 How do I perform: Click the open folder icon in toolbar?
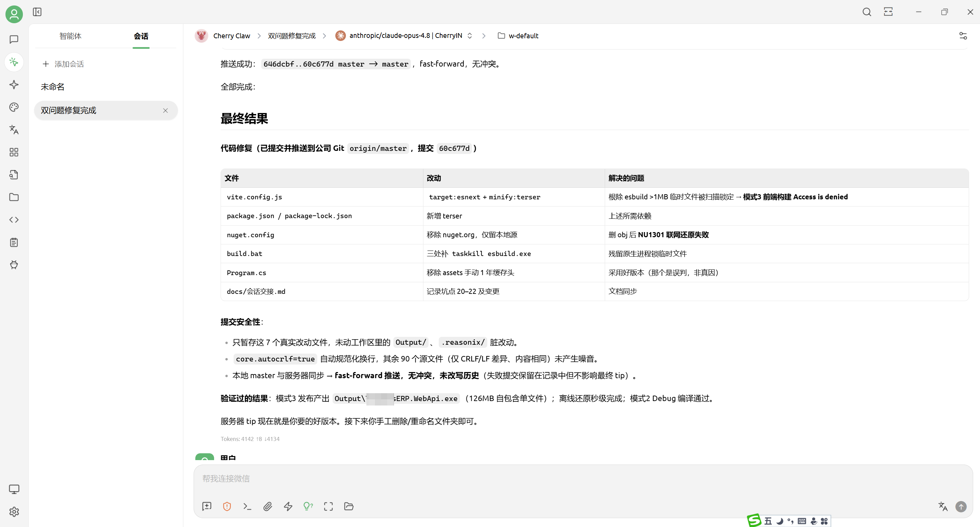click(349, 507)
